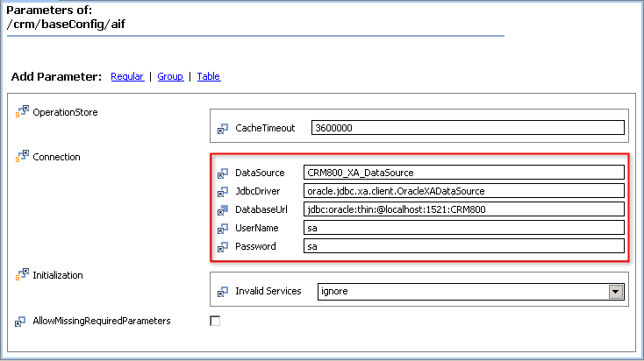644x361 pixels.
Task: Add a Regular parameter
Action: tap(127, 77)
